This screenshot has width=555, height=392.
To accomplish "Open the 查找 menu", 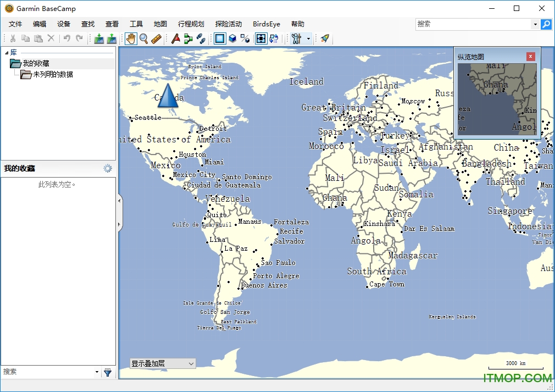I will point(88,24).
